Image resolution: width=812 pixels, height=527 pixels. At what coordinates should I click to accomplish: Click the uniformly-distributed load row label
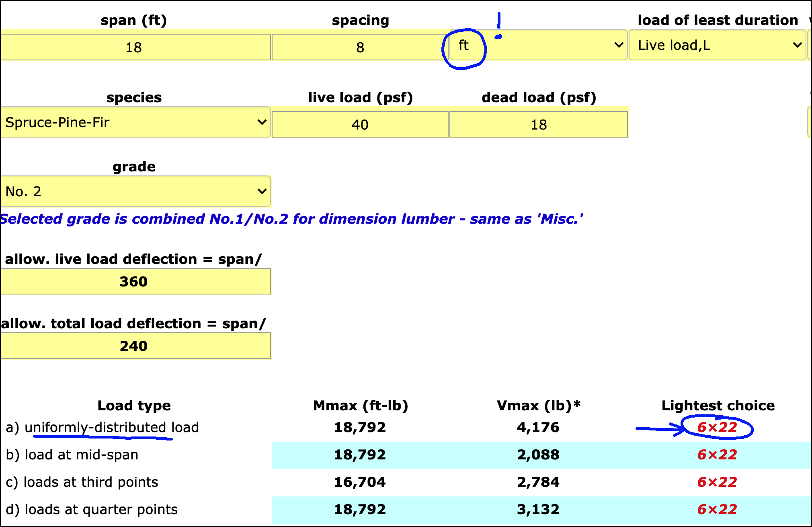(103, 427)
